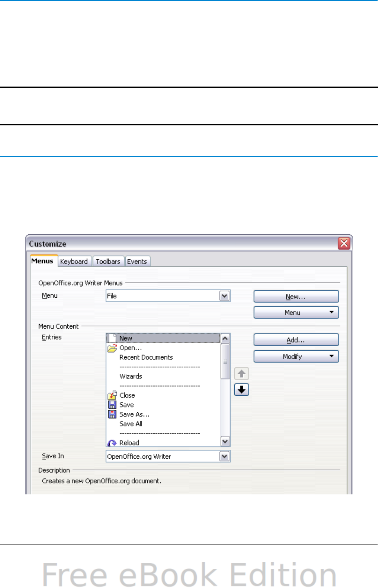Select the "Open..." entry
Screen dimensions: 378x588
tap(163, 348)
